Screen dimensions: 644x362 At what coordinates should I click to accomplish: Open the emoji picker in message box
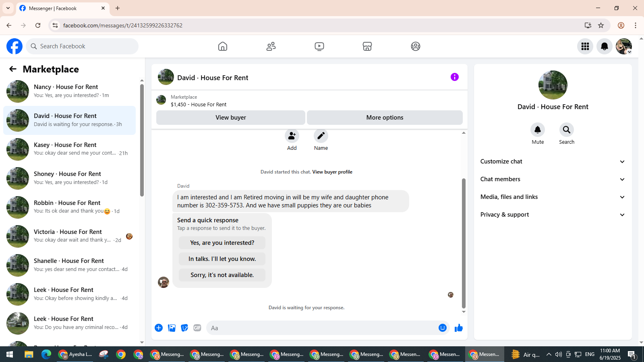point(443,328)
